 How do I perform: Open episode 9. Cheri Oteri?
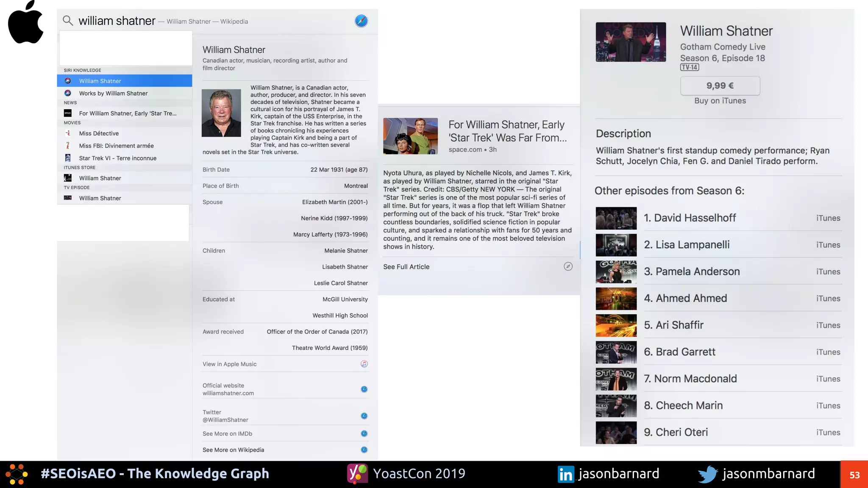(718, 432)
